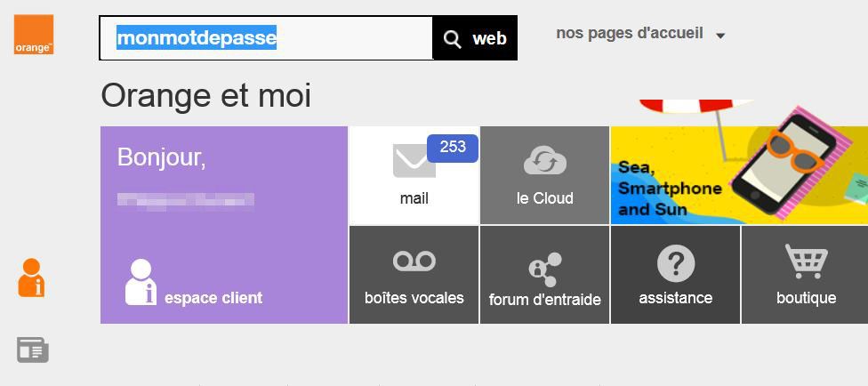Open nos pages d'accueil menu
Image resolution: width=868 pixels, height=386 pixels.
click(x=630, y=34)
